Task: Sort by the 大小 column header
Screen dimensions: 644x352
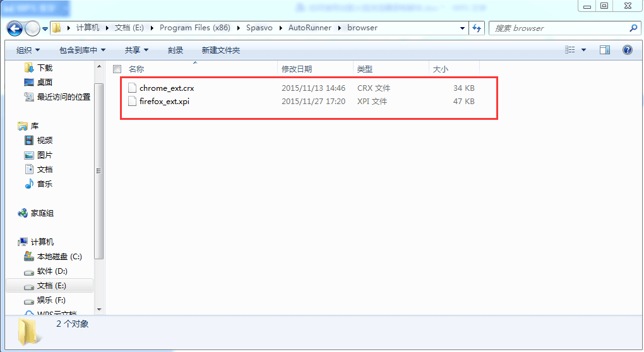Action: (x=440, y=69)
